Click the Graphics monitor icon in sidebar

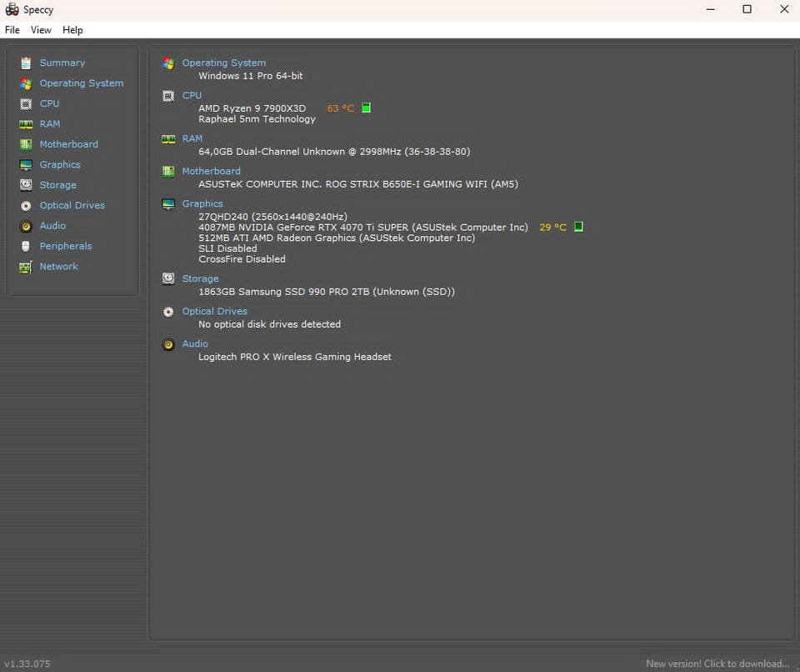click(x=26, y=165)
